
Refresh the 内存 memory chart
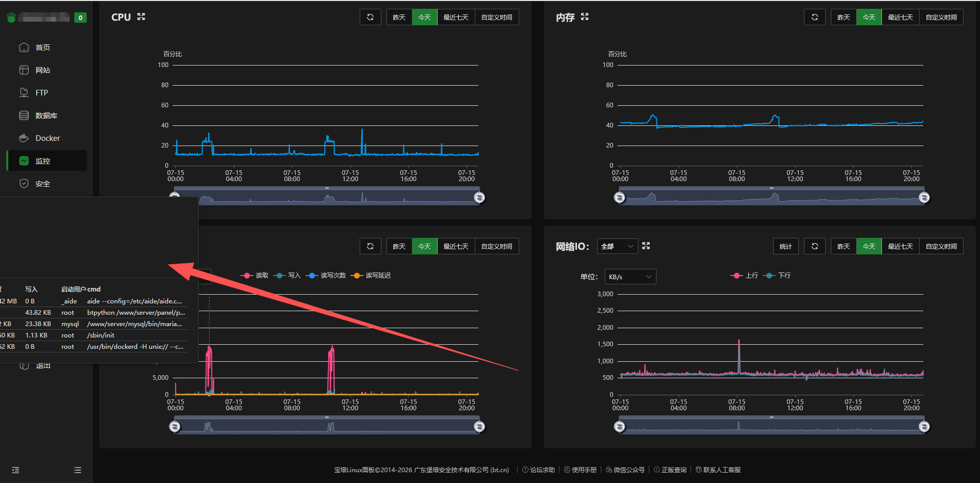click(x=815, y=17)
